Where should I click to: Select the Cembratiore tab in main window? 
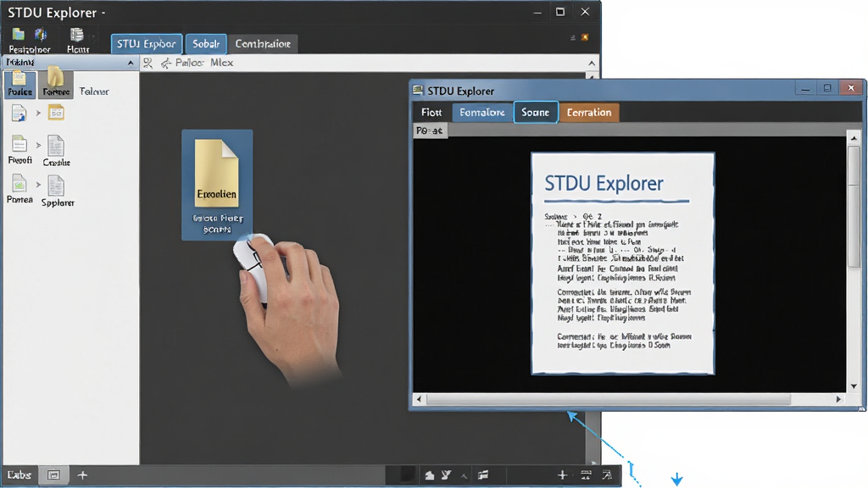[x=263, y=44]
